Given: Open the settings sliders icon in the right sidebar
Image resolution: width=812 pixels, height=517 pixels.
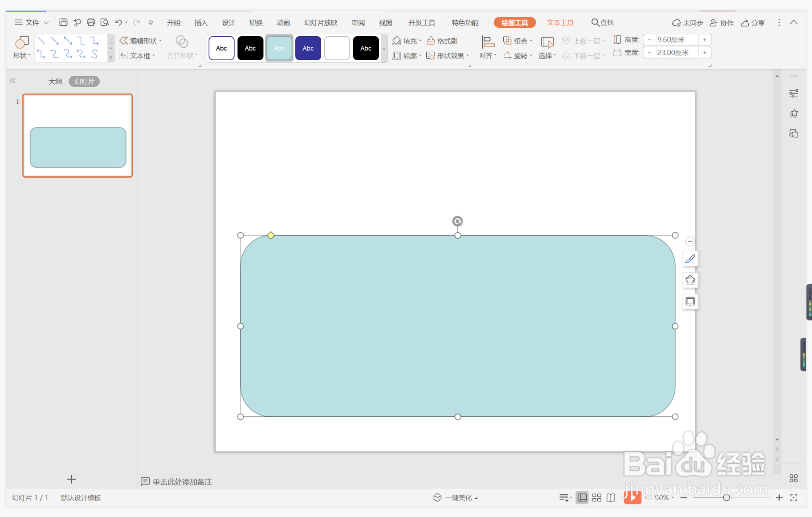Looking at the screenshot, I should [793, 94].
